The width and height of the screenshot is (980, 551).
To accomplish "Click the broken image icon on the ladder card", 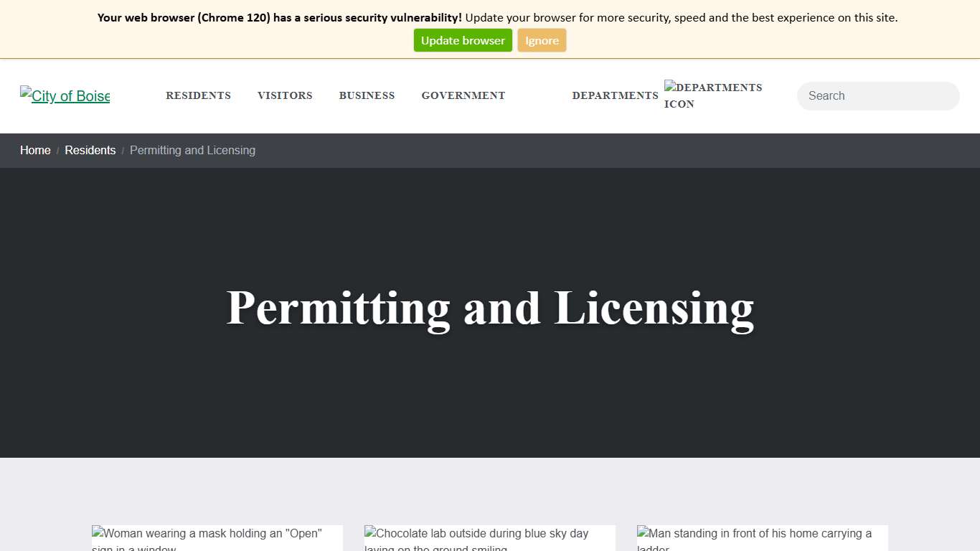I will [x=641, y=533].
